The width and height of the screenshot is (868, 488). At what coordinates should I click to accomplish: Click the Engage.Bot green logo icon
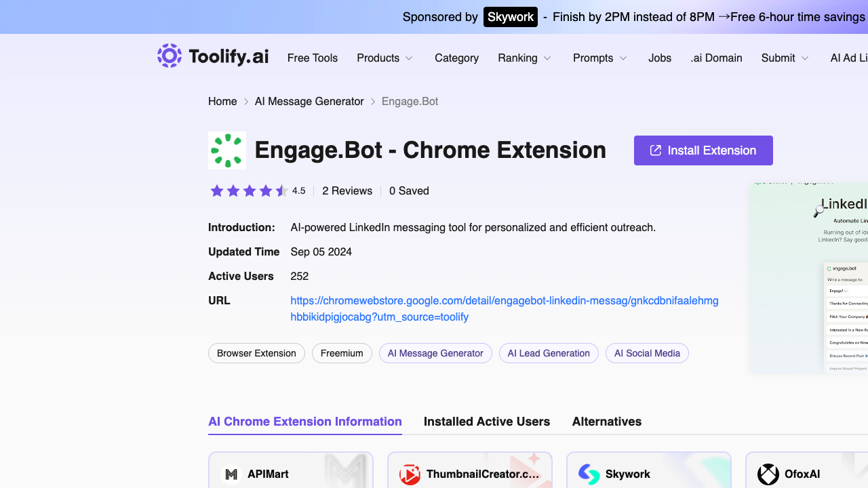click(227, 150)
